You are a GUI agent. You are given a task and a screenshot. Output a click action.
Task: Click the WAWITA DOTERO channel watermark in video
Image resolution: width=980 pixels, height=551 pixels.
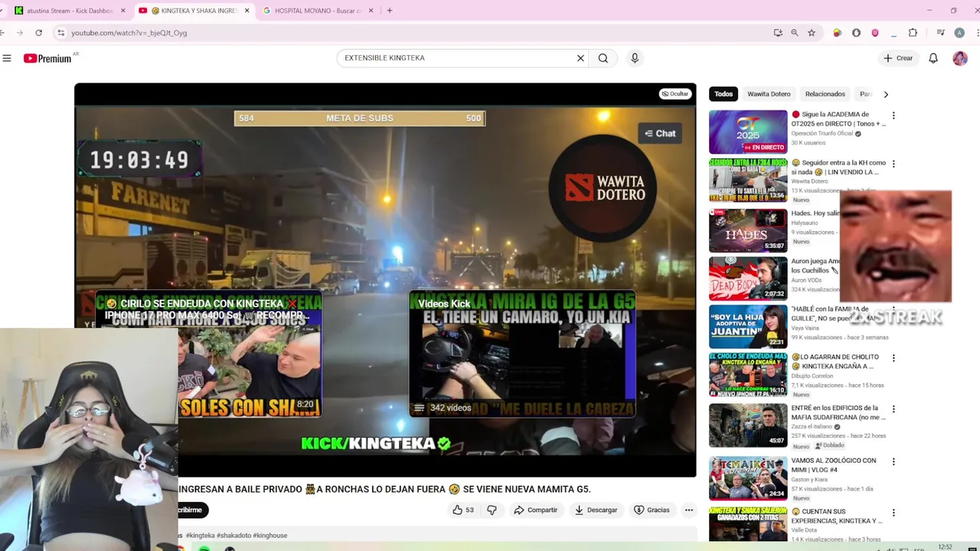pos(603,188)
